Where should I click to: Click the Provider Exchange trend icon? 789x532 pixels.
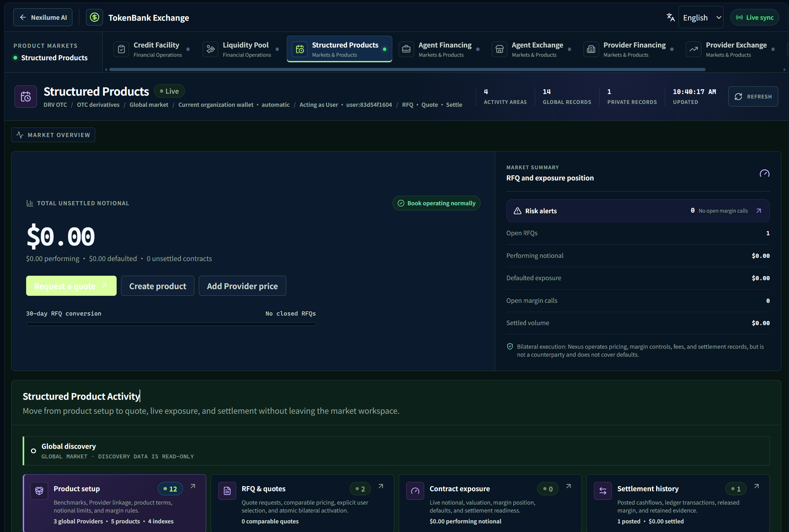click(693, 49)
